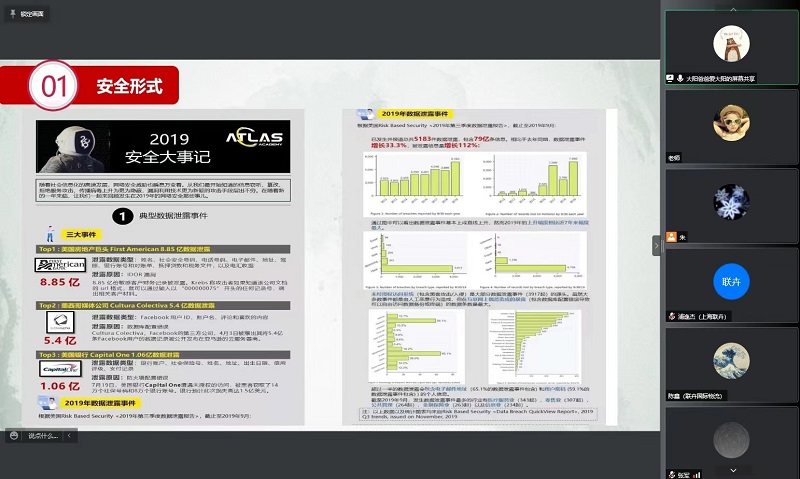Viewport: 800px width, 479px height.
Task: Click the black number 1 circle
Action: (122, 216)
